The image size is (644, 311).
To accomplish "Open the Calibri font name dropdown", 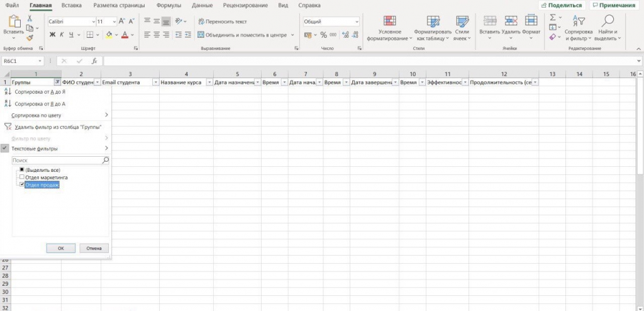I will [x=93, y=21].
